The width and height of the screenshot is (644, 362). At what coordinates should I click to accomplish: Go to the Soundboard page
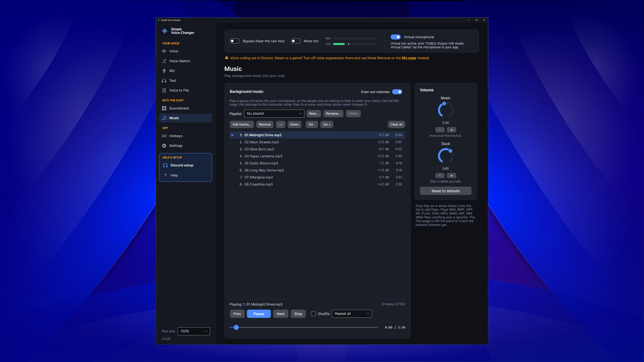(x=185, y=108)
